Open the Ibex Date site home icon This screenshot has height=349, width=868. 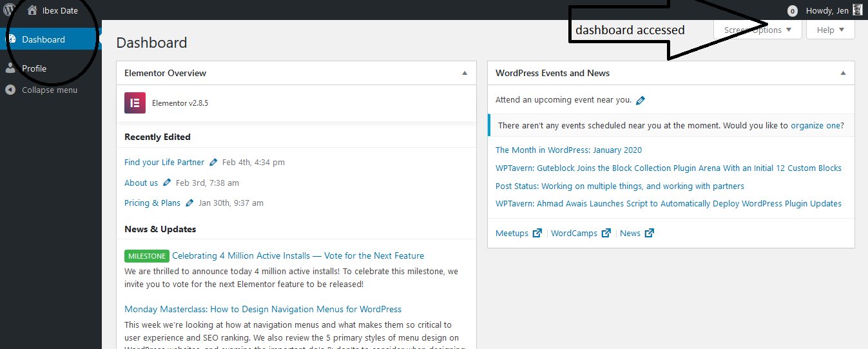point(32,10)
